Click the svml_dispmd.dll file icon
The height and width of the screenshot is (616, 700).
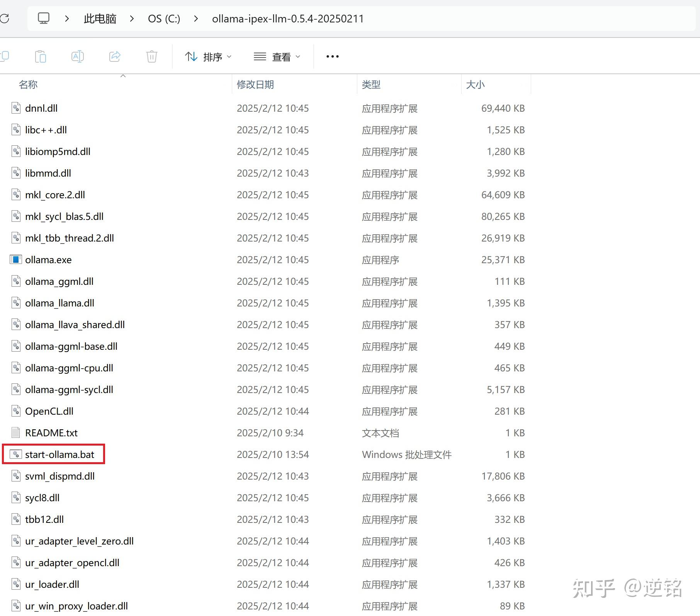tap(16, 476)
